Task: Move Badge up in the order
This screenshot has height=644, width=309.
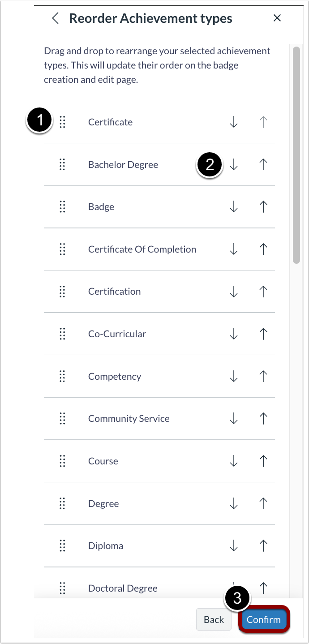Action: [263, 206]
